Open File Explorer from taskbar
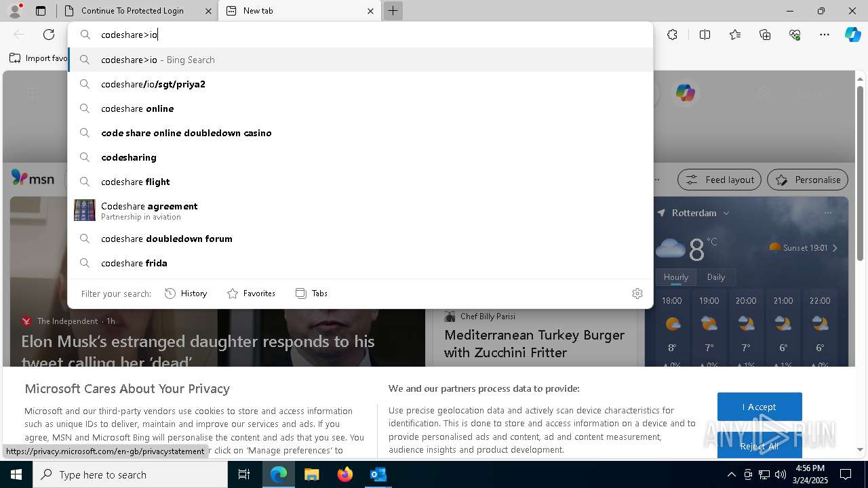The image size is (868, 488). coord(311,474)
